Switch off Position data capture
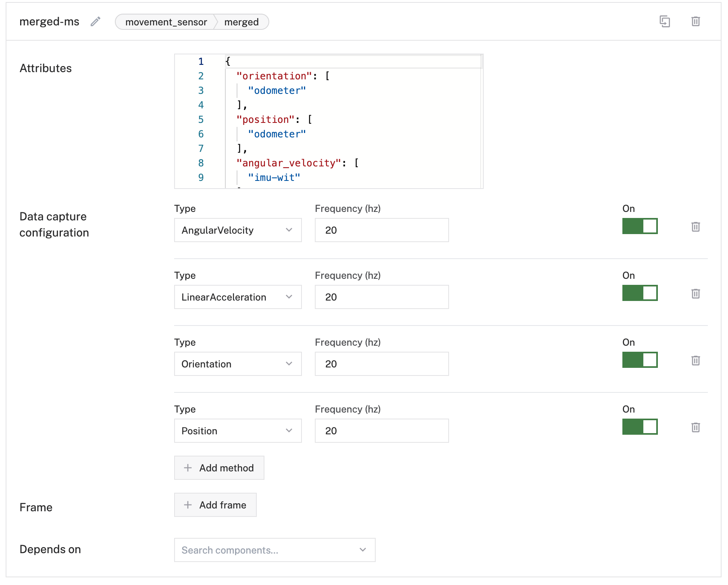Image resolution: width=728 pixels, height=585 pixels. 640,427
